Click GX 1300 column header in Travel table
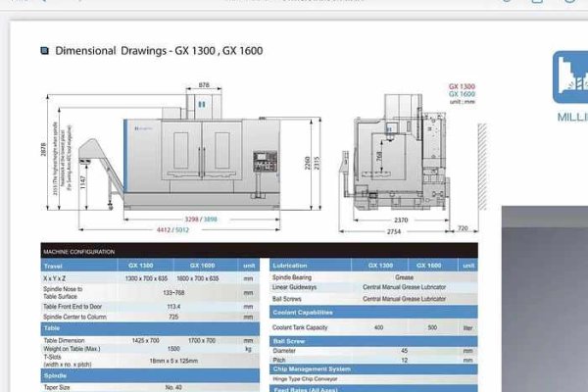The image size is (588, 392). tap(140, 266)
